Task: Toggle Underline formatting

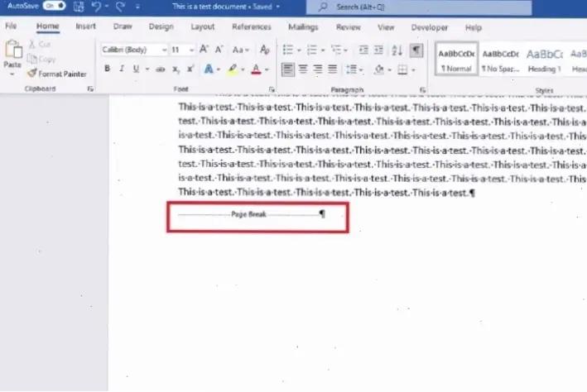Action: tap(136, 69)
